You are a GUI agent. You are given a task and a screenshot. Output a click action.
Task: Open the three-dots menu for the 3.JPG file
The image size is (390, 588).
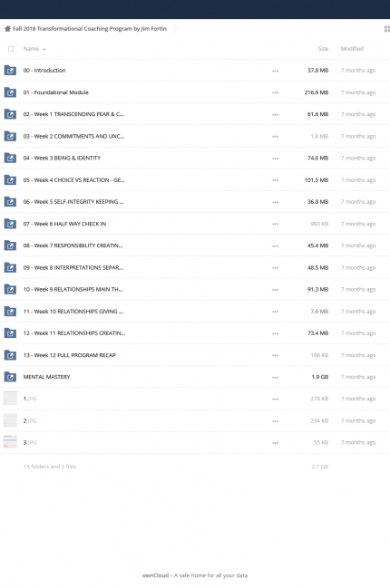pyautogui.click(x=276, y=443)
